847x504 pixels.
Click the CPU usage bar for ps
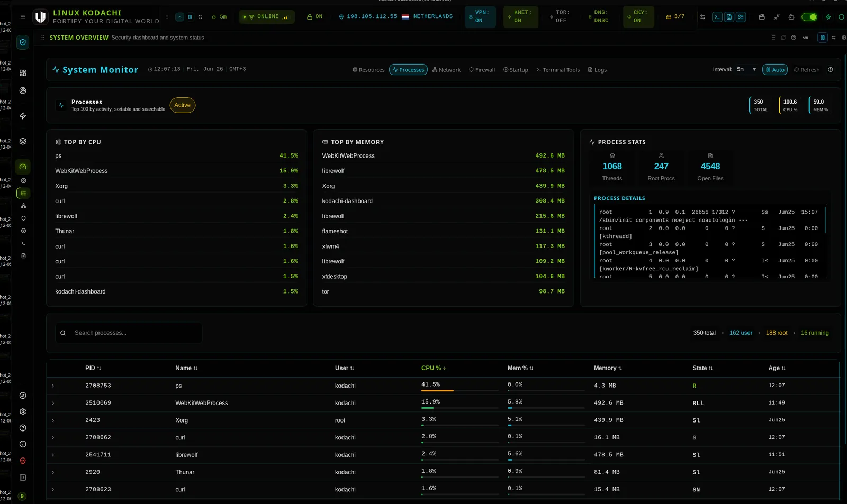tap(460, 390)
